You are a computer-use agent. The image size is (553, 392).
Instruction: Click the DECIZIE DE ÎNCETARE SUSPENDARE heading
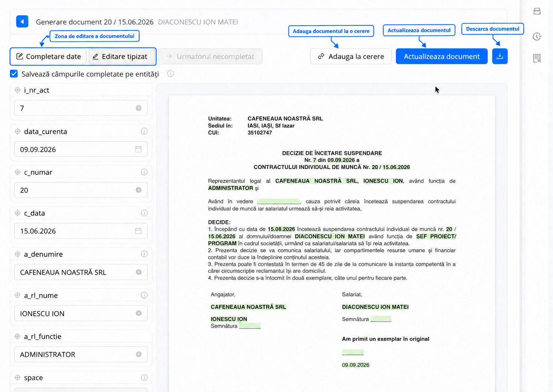[332, 153]
